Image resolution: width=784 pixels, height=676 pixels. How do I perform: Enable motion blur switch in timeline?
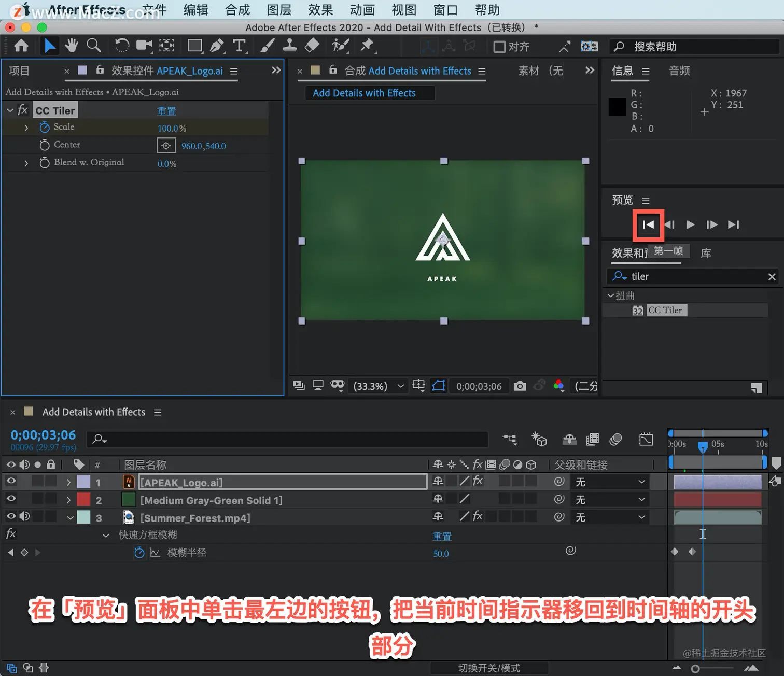(615, 440)
